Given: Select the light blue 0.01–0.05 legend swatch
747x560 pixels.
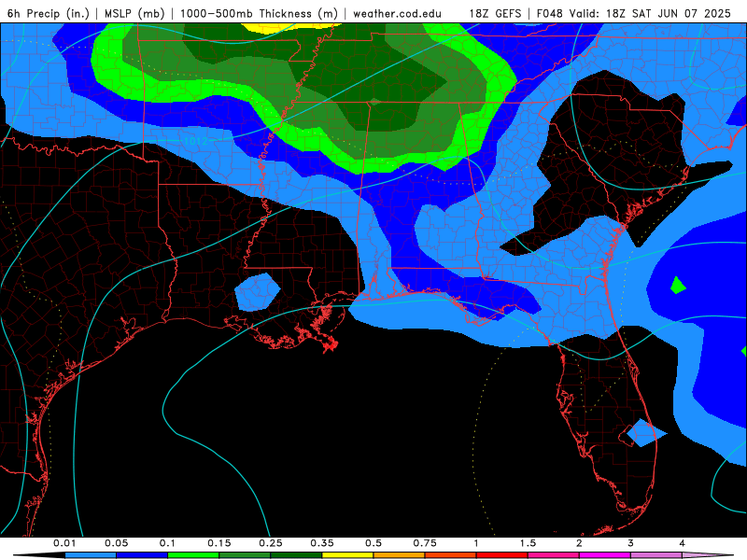Looking at the screenshot, I should pyautogui.click(x=91, y=555).
